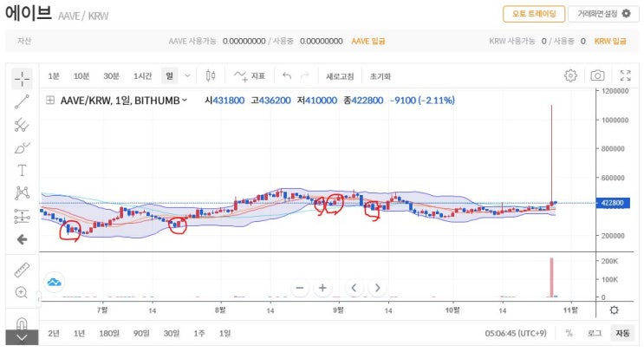The height and width of the screenshot is (352, 644).
Task: Set date range to 1주
Action: click(198, 333)
